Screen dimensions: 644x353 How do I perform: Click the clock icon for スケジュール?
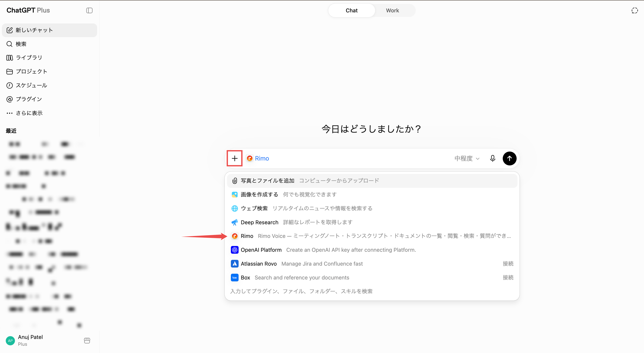tap(10, 85)
